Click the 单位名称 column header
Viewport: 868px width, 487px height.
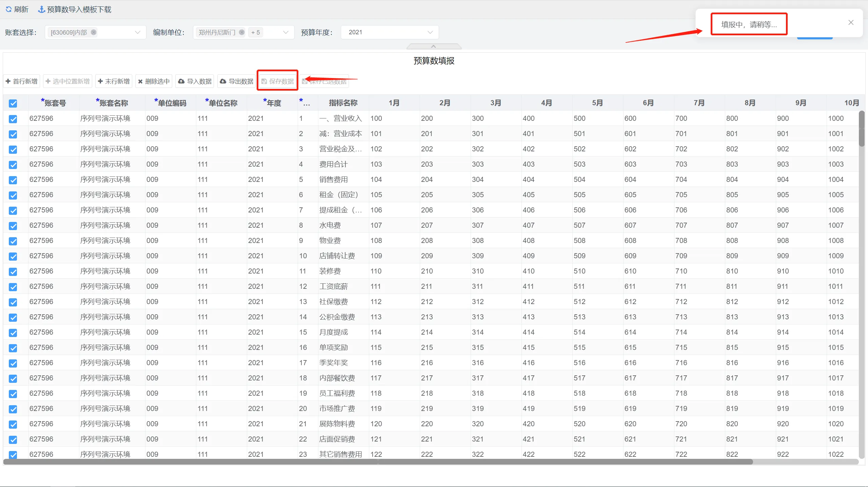pyautogui.click(x=221, y=103)
